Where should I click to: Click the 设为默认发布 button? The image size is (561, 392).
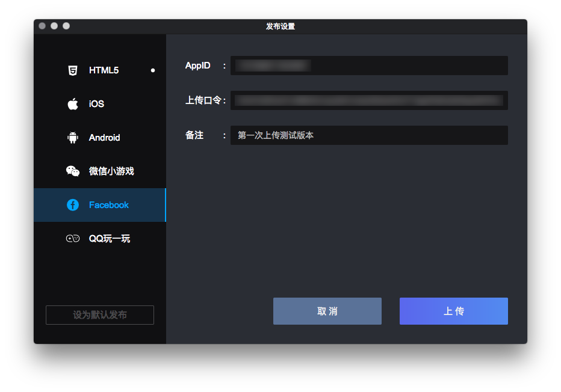click(x=100, y=315)
